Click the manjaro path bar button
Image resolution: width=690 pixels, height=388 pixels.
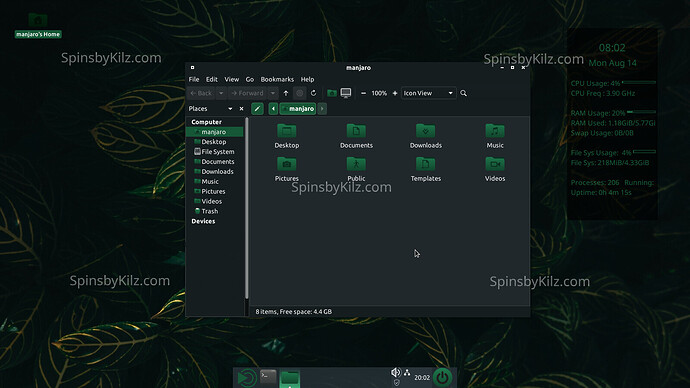(x=298, y=109)
